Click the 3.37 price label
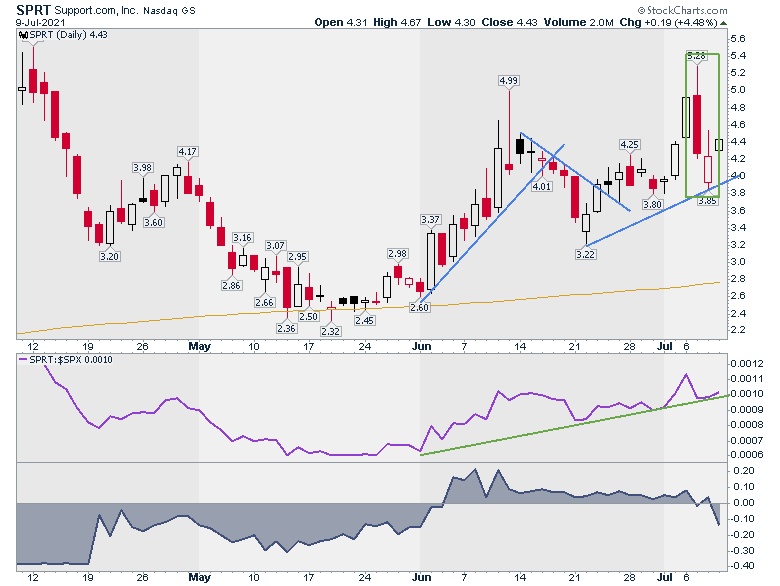Screen dimensions: 780x586 430,219
